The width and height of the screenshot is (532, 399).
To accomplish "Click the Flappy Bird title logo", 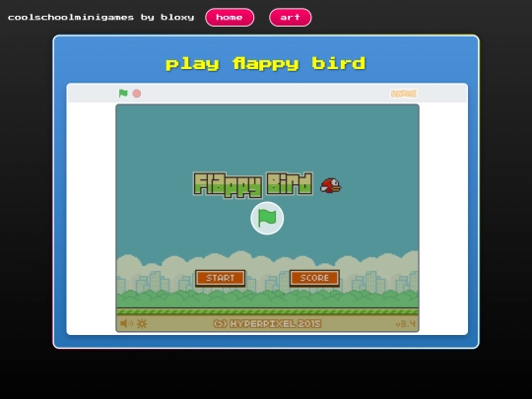I will tap(253, 185).
